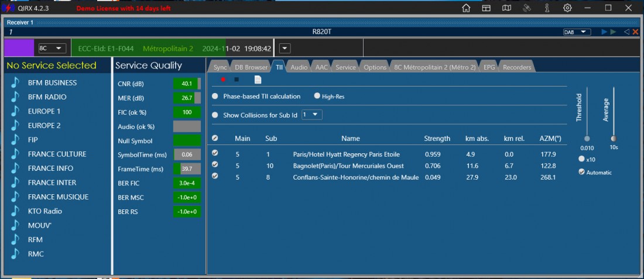
Task: Click the Threshold slider handle
Action: pyautogui.click(x=587, y=139)
